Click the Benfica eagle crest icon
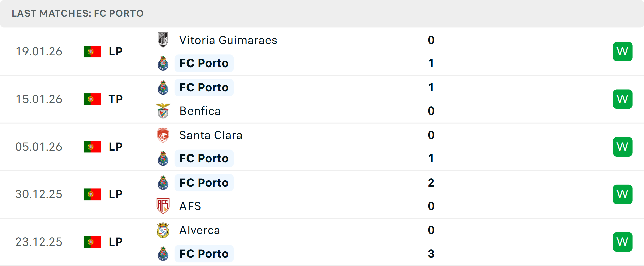 [163, 111]
